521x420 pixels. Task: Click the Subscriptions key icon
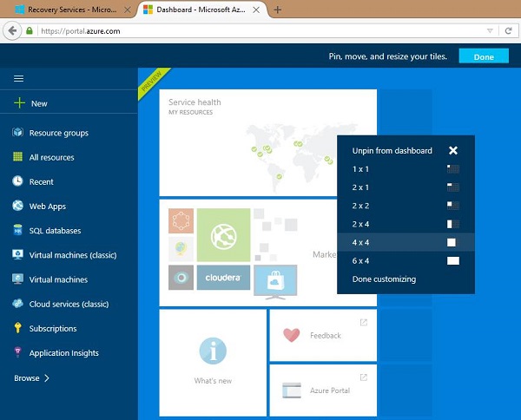click(17, 328)
